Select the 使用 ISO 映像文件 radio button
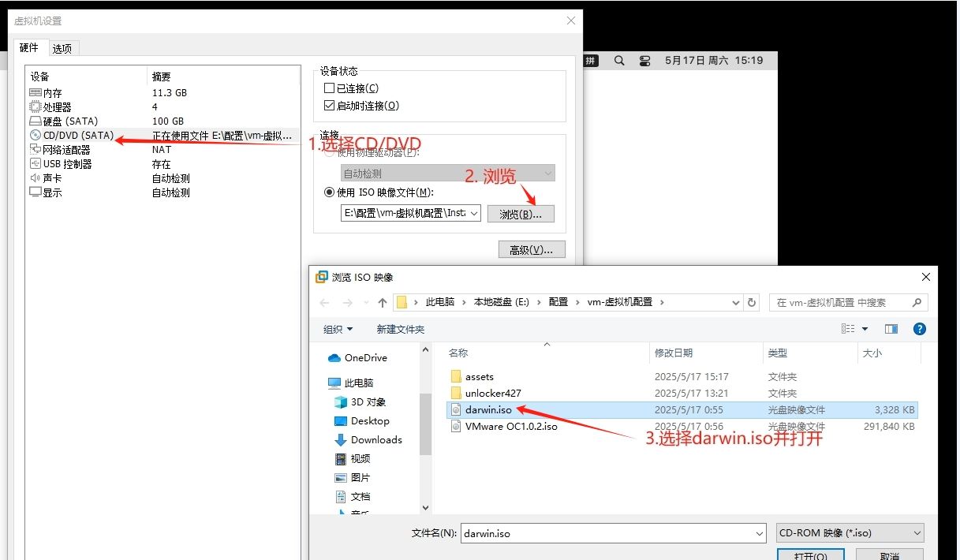 click(x=328, y=192)
